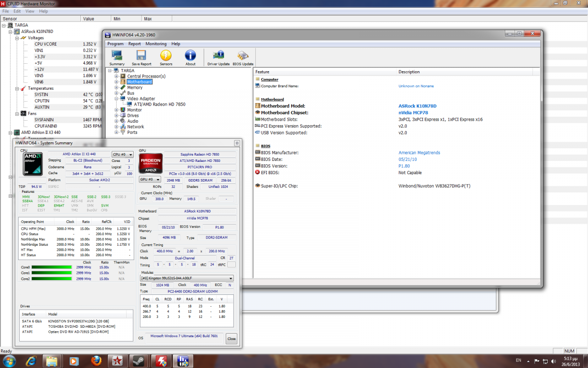Launch Internet Explorer from the taskbar

[x=31, y=361]
